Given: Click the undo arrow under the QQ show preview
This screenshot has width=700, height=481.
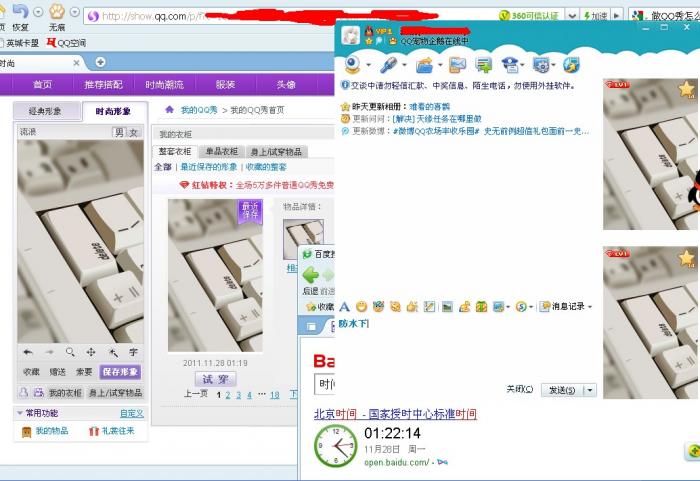Looking at the screenshot, I should 28,352.
